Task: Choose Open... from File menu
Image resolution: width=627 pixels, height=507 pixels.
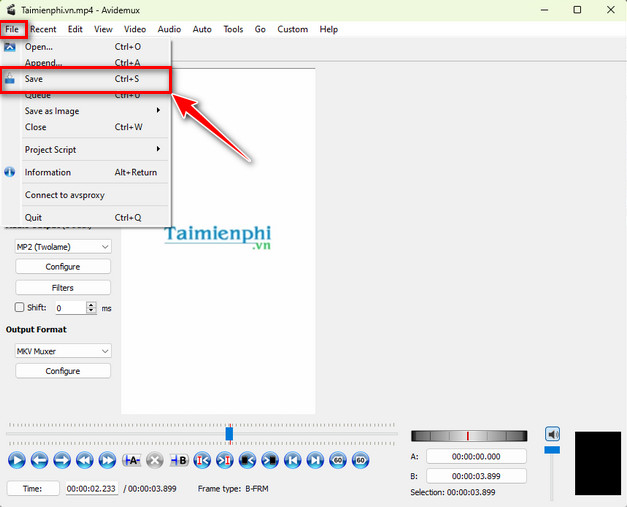Action: click(x=86, y=47)
